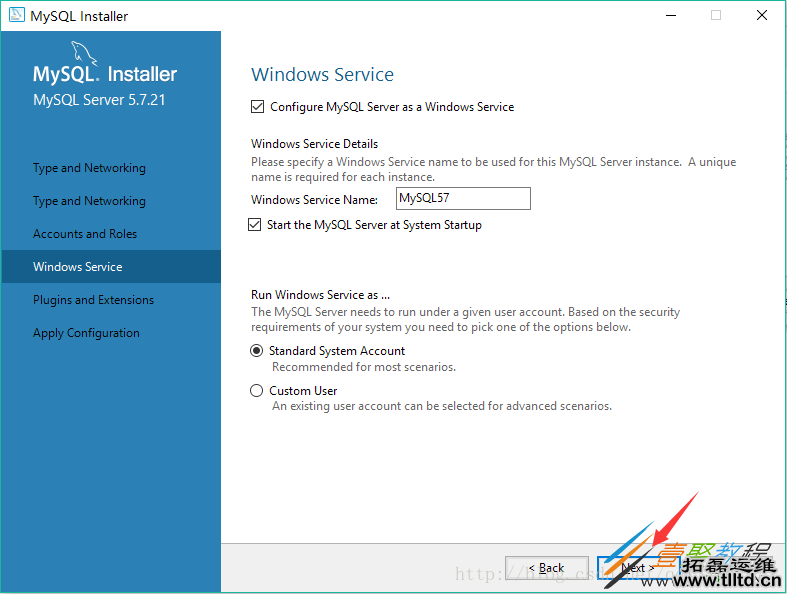Open the Plugins and Extensions step
787x594 pixels.
93,300
